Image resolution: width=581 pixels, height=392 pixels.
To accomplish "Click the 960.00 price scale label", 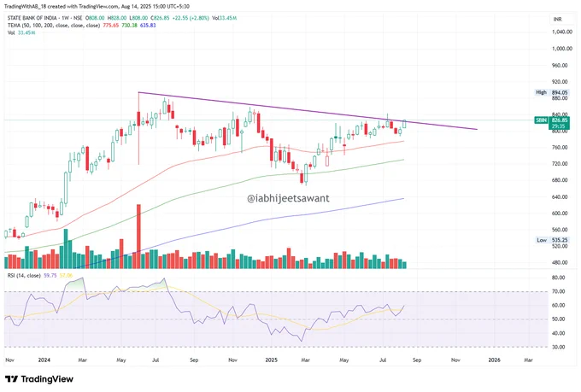I will coord(560,65).
